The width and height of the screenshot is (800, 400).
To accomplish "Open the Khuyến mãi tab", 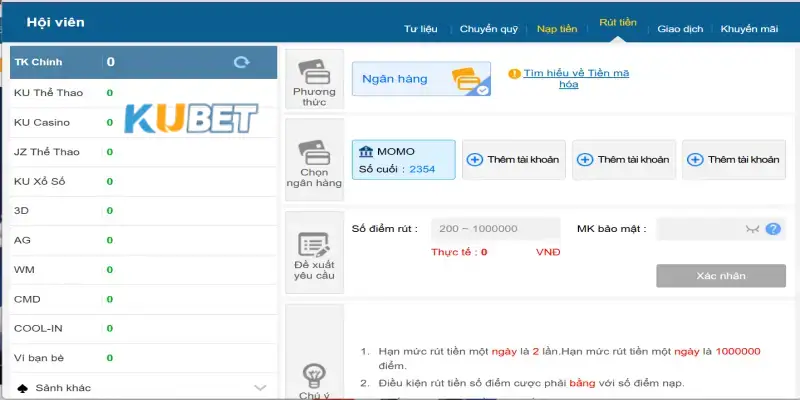I will pyautogui.click(x=749, y=29).
